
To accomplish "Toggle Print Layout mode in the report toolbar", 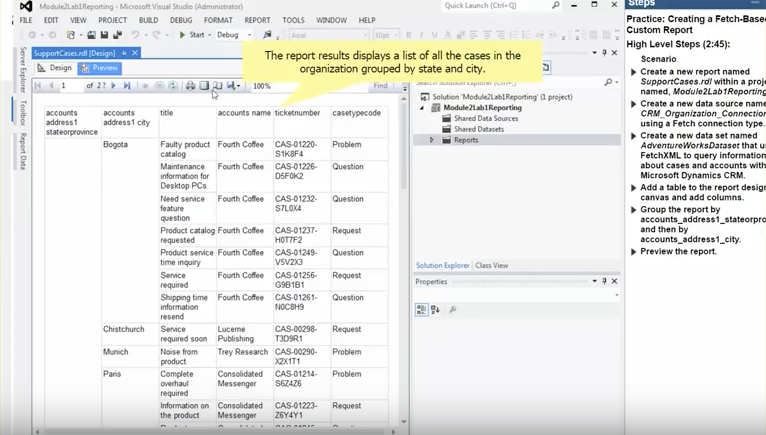I will pos(204,86).
